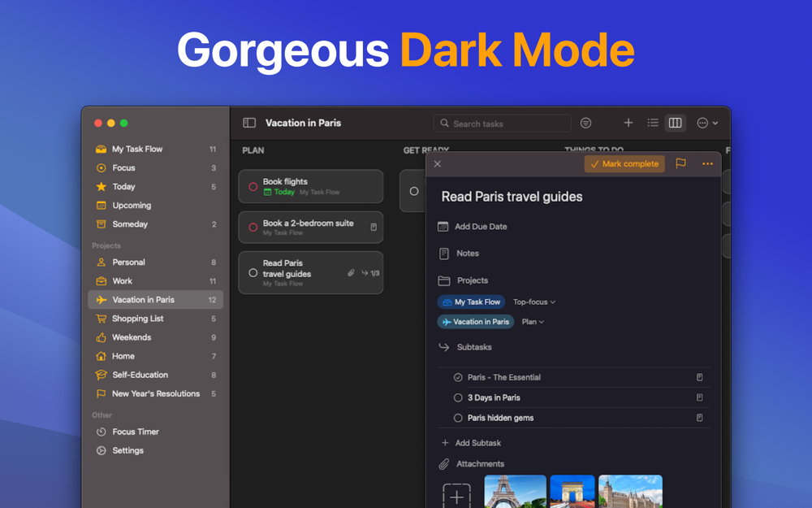Uncheck Paris - The Essential subtask

click(x=458, y=377)
